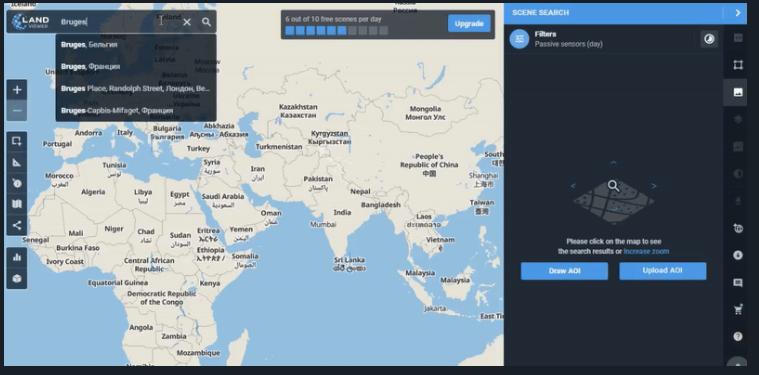Click the Upgrade button

(x=469, y=24)
